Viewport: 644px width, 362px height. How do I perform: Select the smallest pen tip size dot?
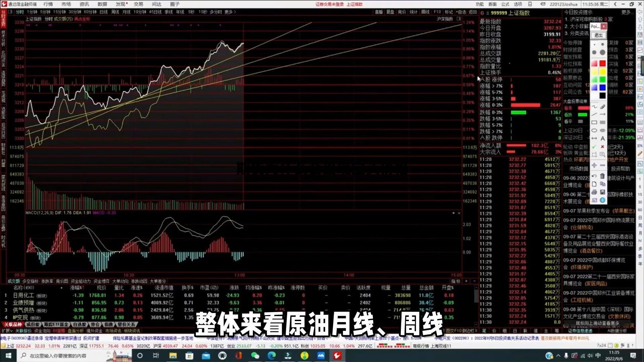click(x=594, y=44)
